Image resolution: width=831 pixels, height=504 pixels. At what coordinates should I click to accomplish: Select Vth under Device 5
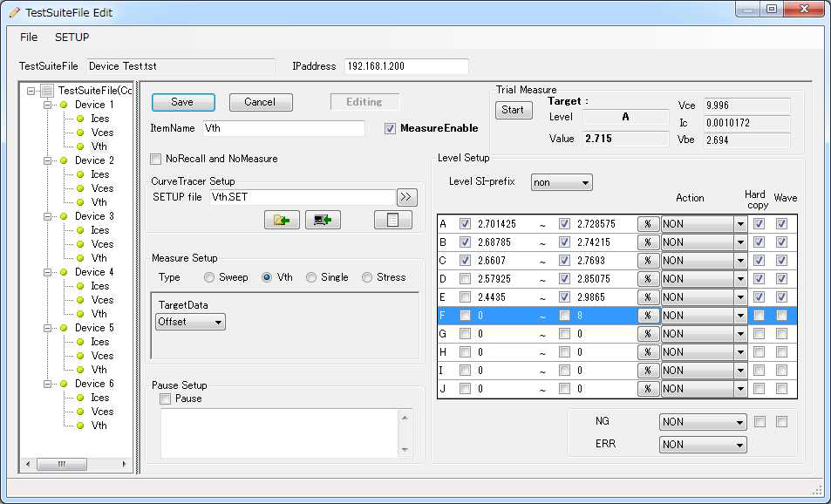point(99,370)
